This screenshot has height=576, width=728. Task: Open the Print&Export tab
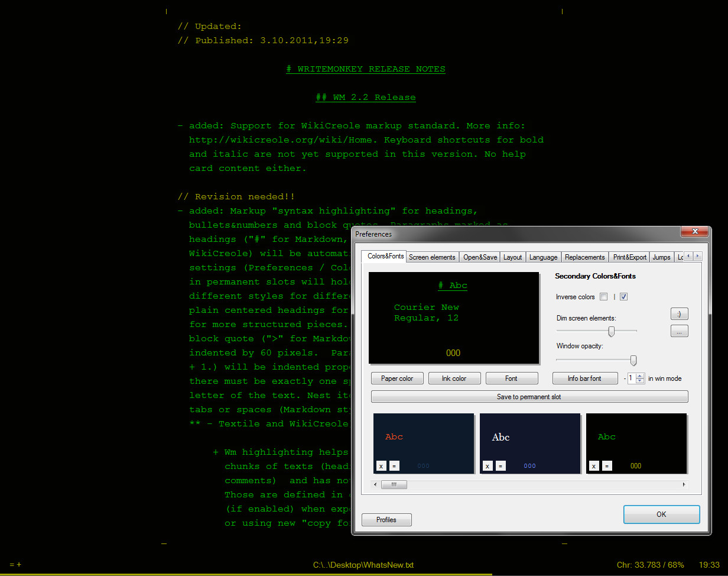tap(629, 257)
